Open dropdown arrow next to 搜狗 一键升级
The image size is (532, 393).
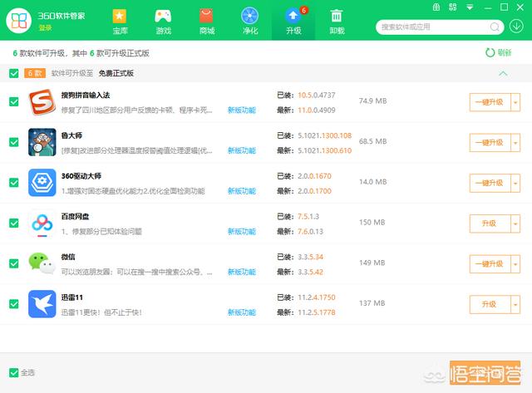[x=515, y=101]
